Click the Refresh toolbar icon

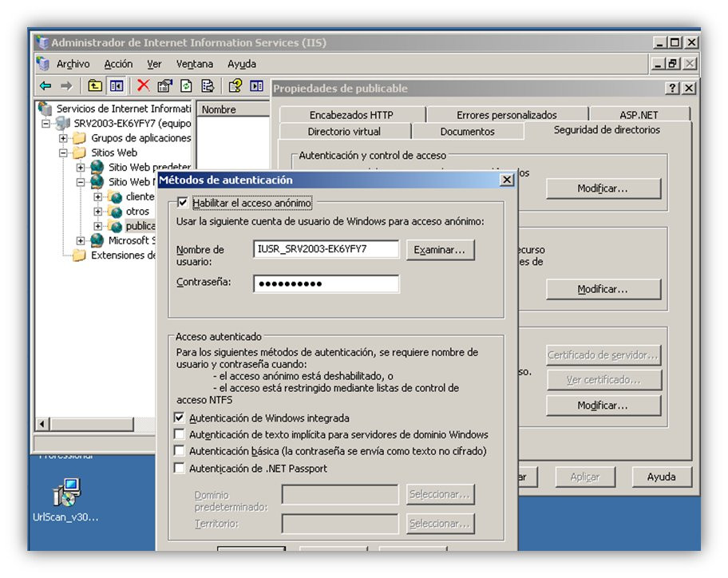tap(186, 85)
